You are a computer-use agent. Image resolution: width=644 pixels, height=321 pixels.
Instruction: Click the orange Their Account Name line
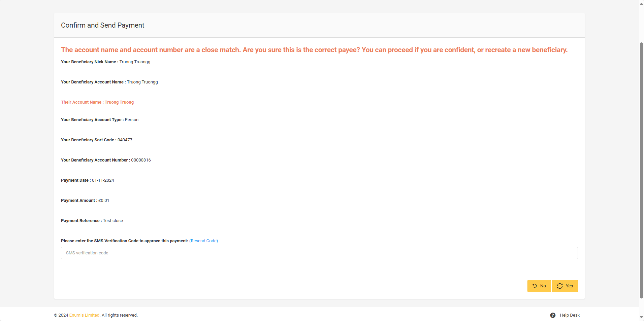tap(97, 102)
